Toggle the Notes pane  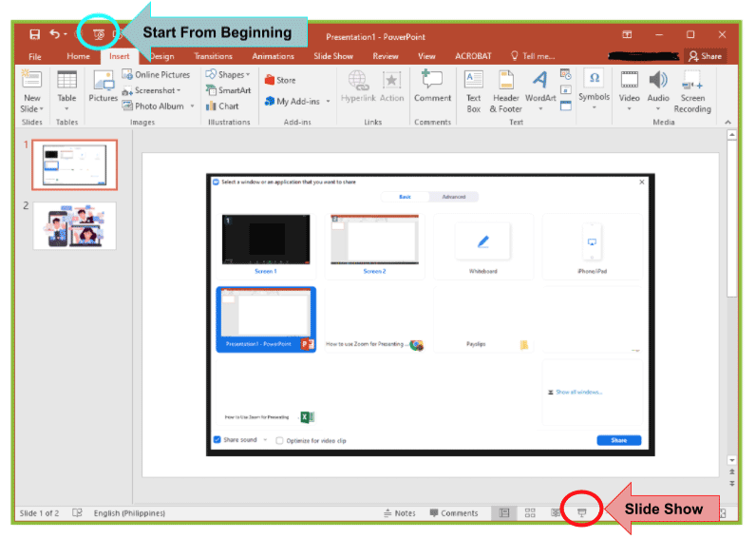click(x=399, y=513)
